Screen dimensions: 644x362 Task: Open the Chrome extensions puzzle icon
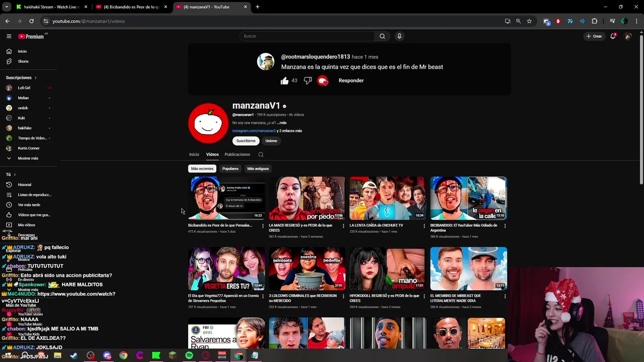pos(595,21)
